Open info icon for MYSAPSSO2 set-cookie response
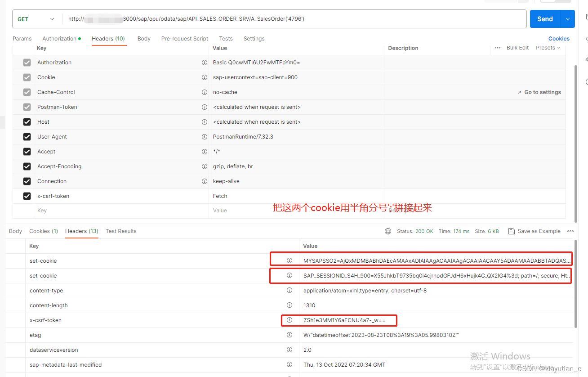Viewport: 588px width, 377px height. pyautogui.click(x=290, y=260)
